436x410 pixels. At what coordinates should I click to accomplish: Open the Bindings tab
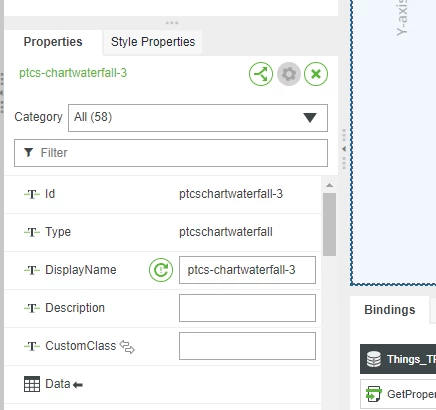click(x=390, y=310)
